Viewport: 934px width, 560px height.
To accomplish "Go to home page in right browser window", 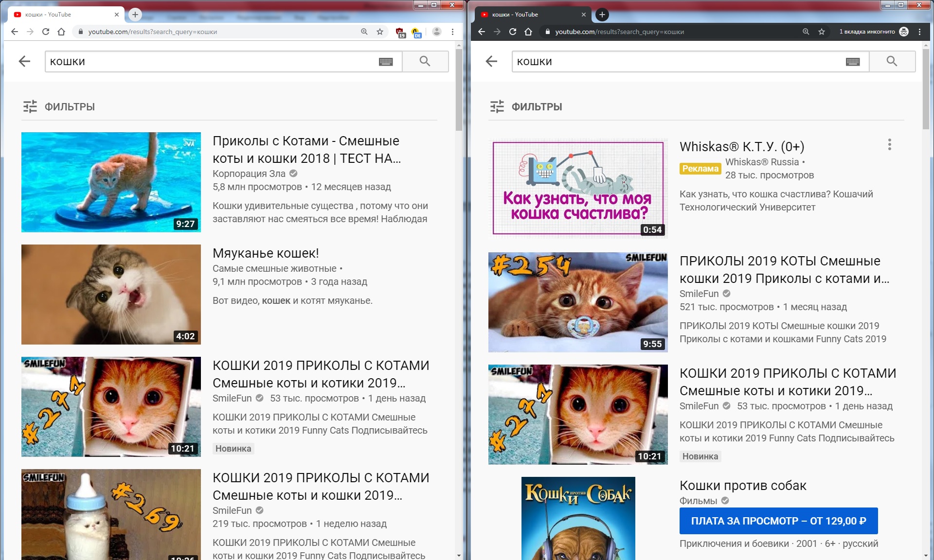I will point(528,32).
